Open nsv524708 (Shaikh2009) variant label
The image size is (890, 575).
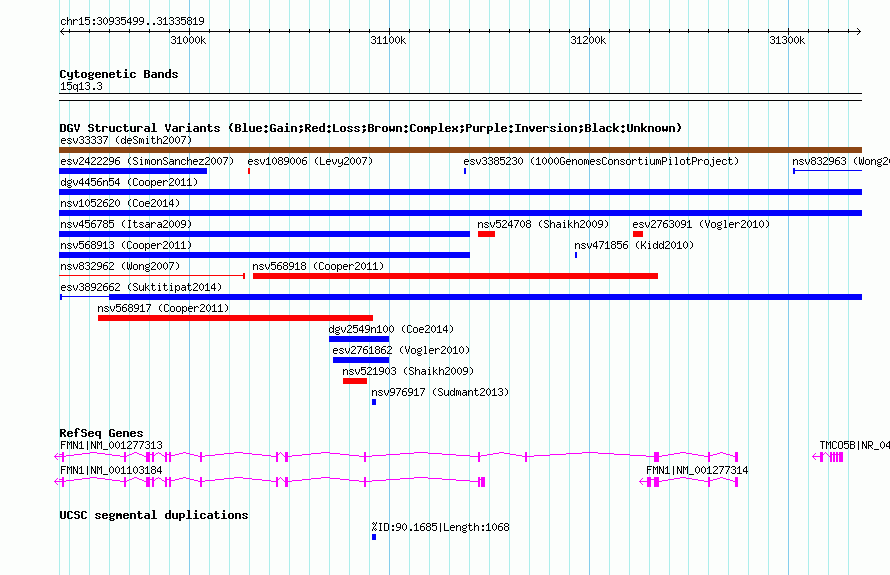pos(543,224)
